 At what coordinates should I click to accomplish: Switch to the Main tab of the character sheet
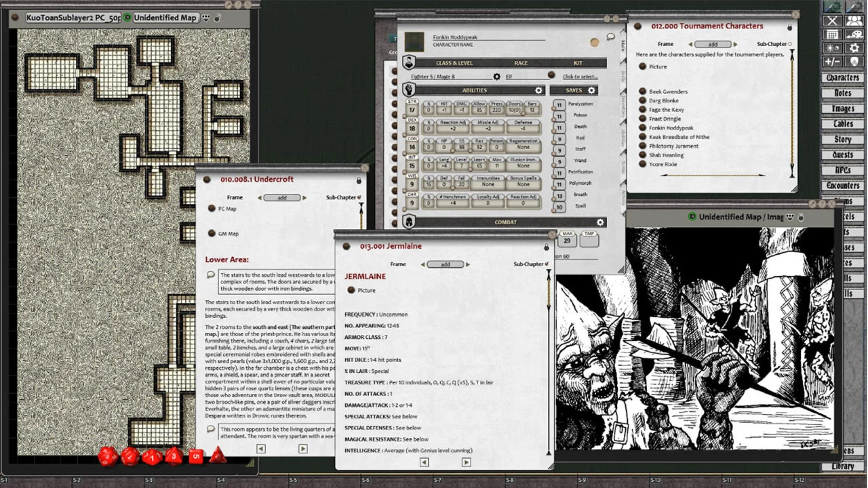(x=623, y=46)
